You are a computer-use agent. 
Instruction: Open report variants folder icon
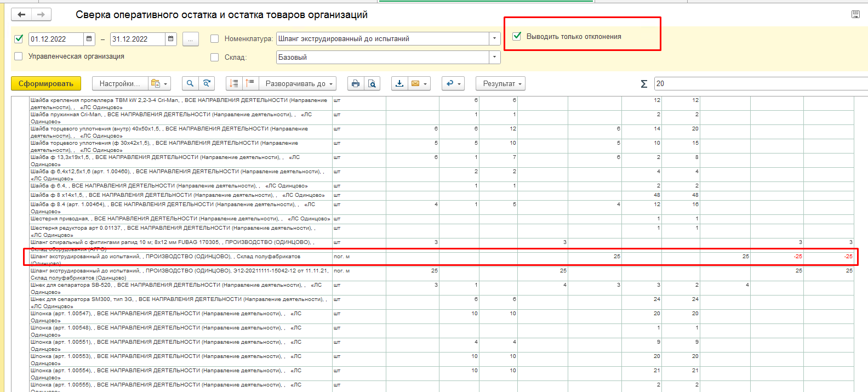pyautogui.click(x=156, y=83)
